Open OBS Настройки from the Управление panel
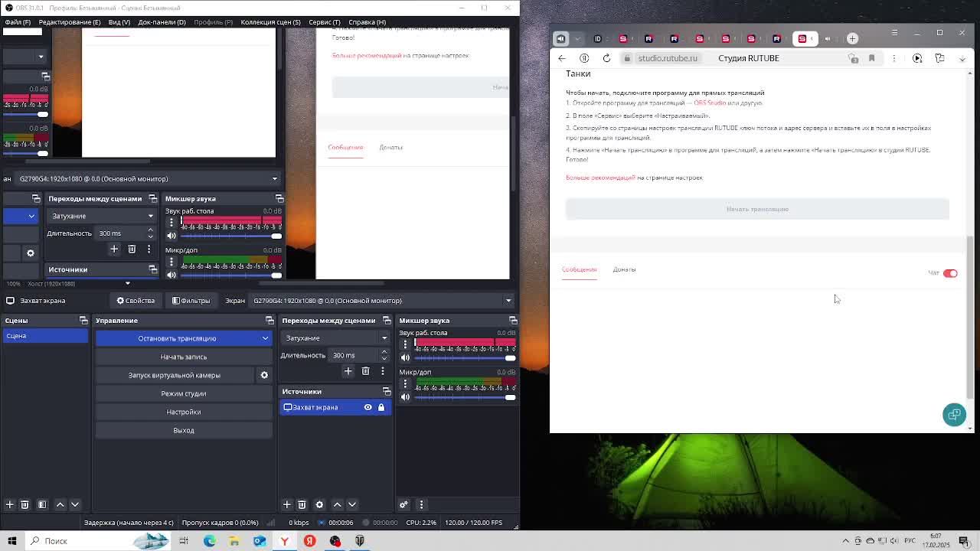This screenshot has width=980, height=551. [x=184, y=412]
